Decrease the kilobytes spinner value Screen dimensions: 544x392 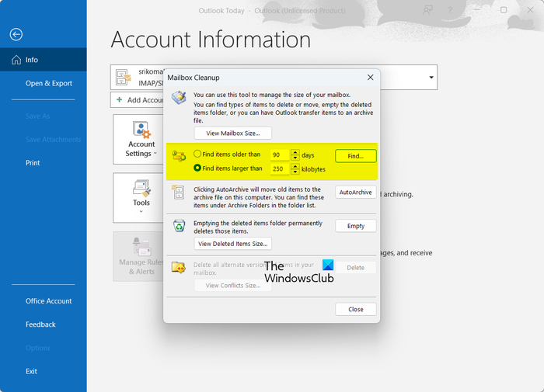point(295,172)
